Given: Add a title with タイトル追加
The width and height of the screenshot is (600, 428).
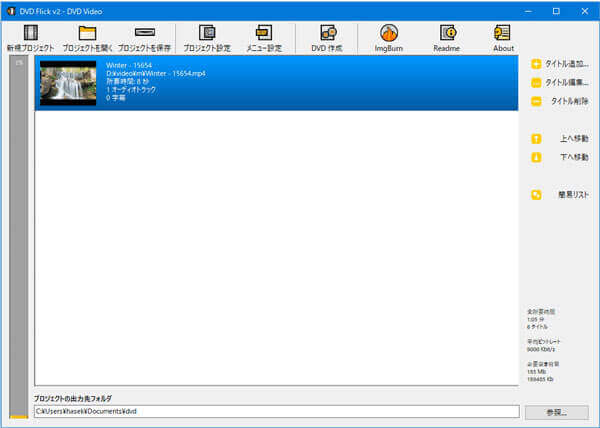Looking at the screenshot, I should pyautogui.click(x=559, y=64).
